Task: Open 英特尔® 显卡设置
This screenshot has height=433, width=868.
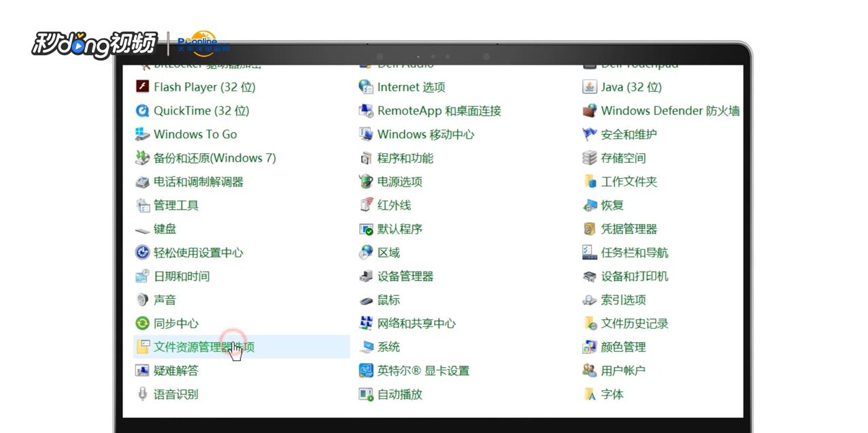Action: pos(421,370)
